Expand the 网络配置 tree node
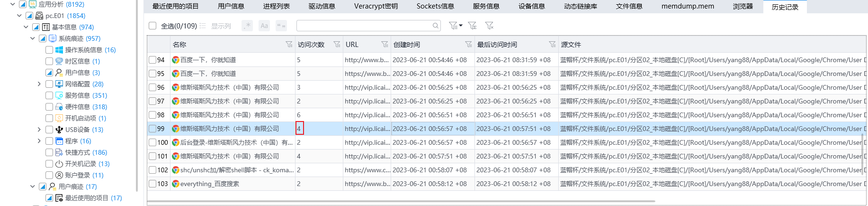 pyautogui.click(x=39, y=84)
